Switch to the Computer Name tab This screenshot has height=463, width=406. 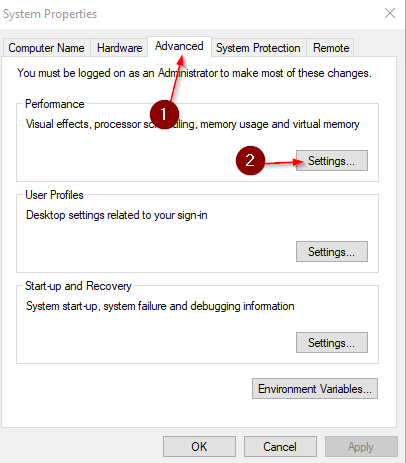[x=46, y=48]
